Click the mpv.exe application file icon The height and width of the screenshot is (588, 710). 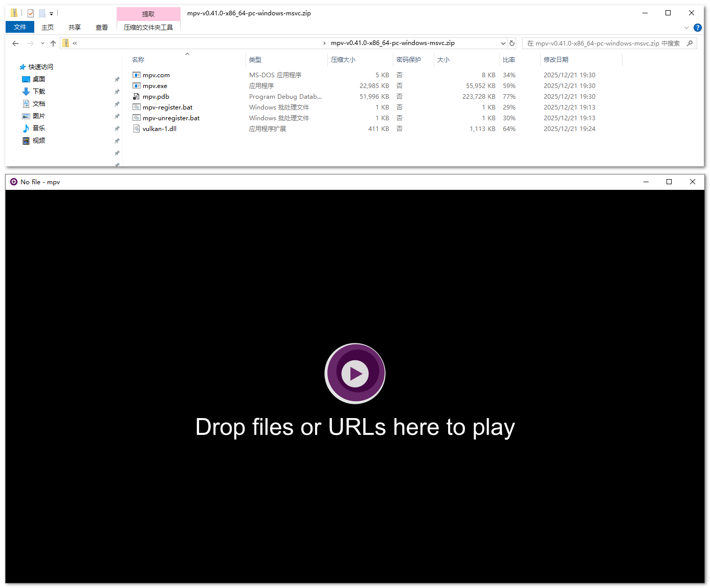coord(137,86)
